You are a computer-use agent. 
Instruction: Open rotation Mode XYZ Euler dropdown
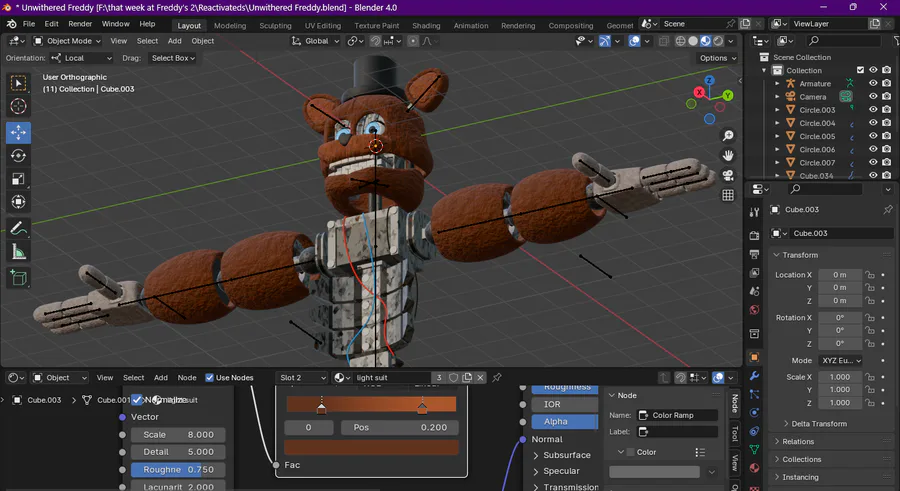coord(841,361)
